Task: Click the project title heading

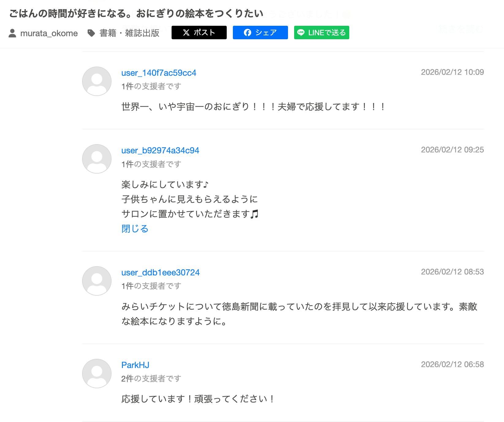Action: 136,13
